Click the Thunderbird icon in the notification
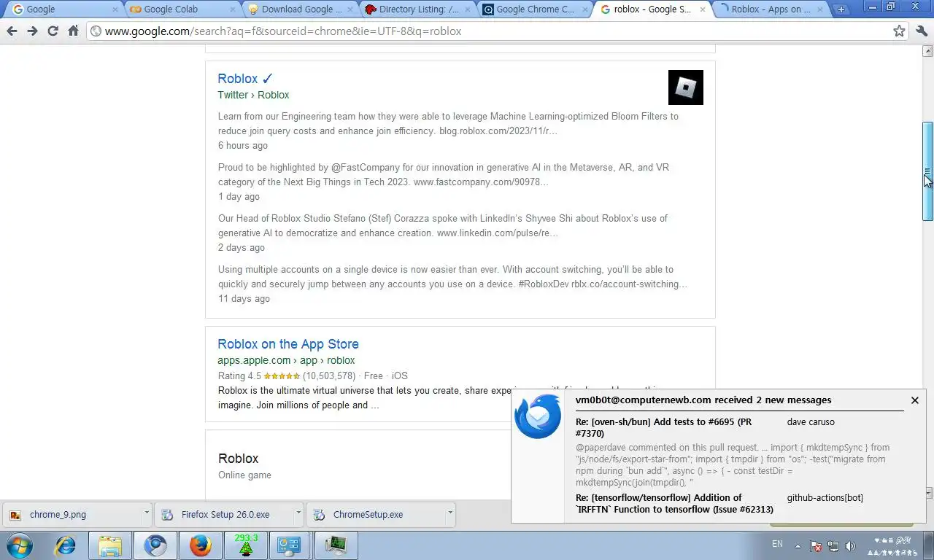The height and width of the screenshot is (560, 934). click(538, 416)
